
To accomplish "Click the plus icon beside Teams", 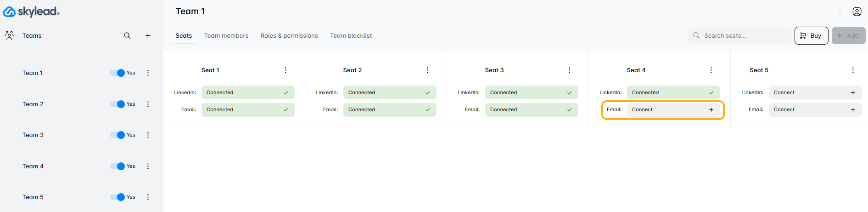I will click(x=148, y=35).
